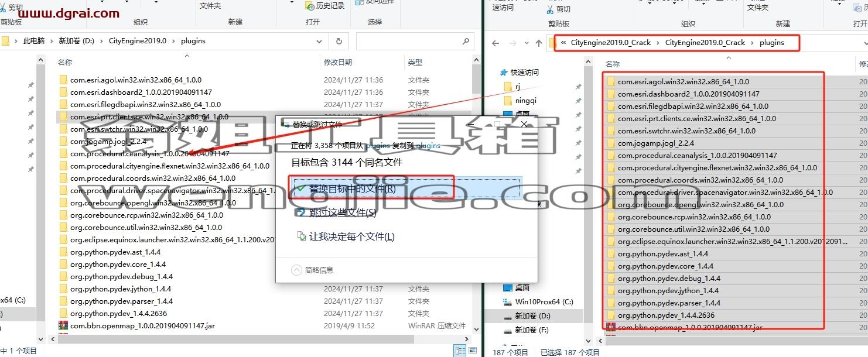
Task: Select com.esri.dashboard2 folder in right window
Action: coord(689,94)
